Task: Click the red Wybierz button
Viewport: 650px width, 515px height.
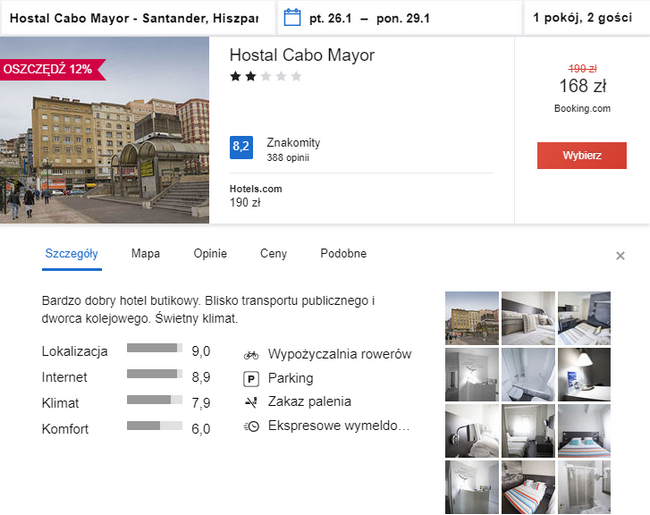Action: click(x=582, y=155)
